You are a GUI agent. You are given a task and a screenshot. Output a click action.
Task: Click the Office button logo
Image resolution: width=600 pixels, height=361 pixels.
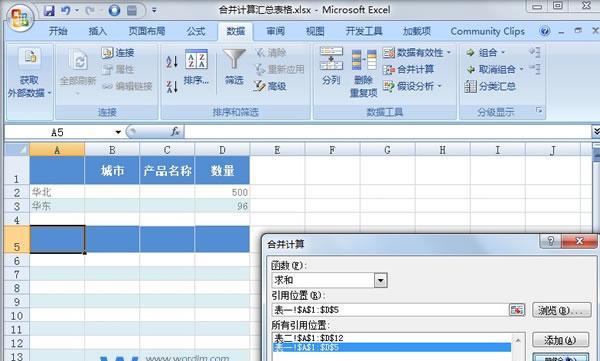coord(20,18)
